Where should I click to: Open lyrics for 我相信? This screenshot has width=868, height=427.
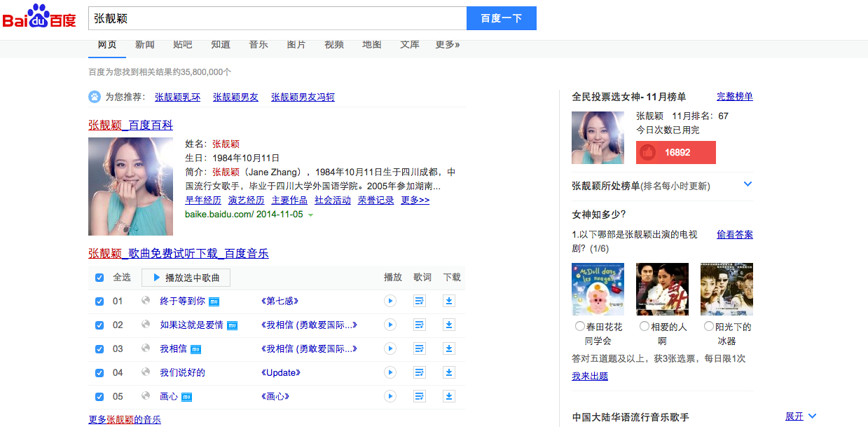420,348
